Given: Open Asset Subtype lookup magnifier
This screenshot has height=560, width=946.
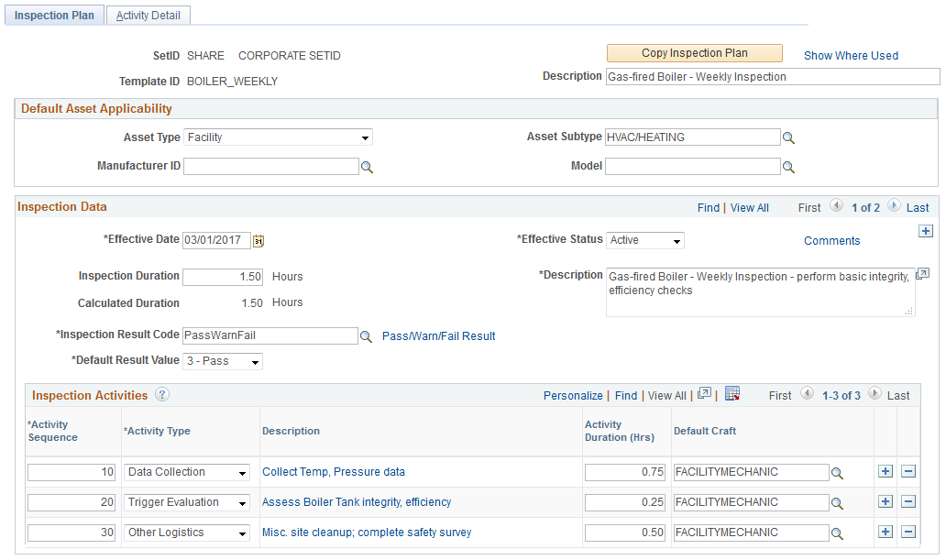Looking at the screenshot, I should pyautogui.click(x=788, y=137).
